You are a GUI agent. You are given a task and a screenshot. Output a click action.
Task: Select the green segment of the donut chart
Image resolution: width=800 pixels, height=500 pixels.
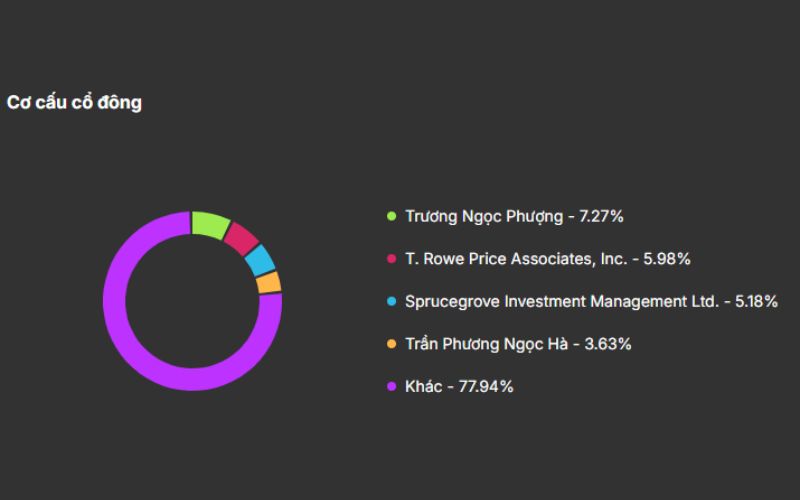[211, 224]
